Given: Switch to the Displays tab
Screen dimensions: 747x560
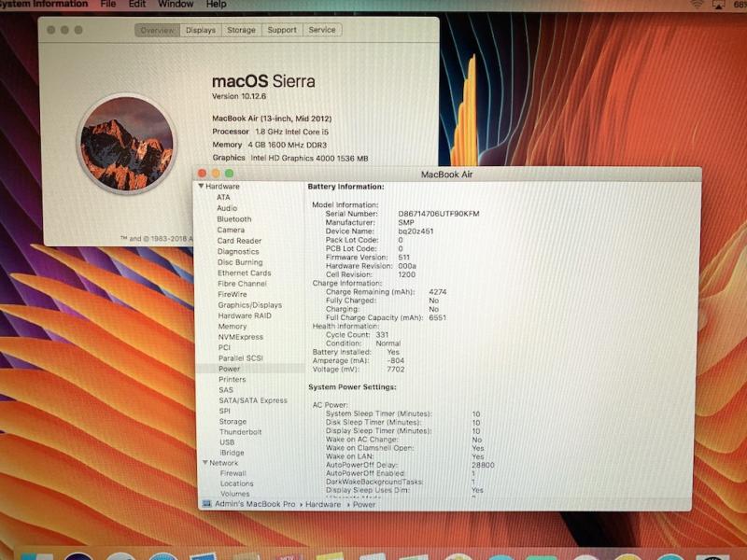Looking at the screenshot, I should 201,30.
